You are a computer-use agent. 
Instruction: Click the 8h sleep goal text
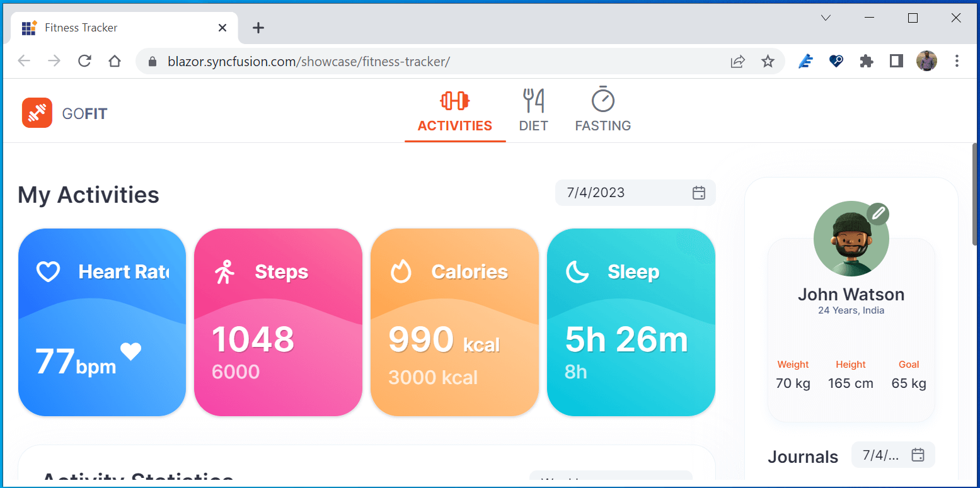pos(576,372)
